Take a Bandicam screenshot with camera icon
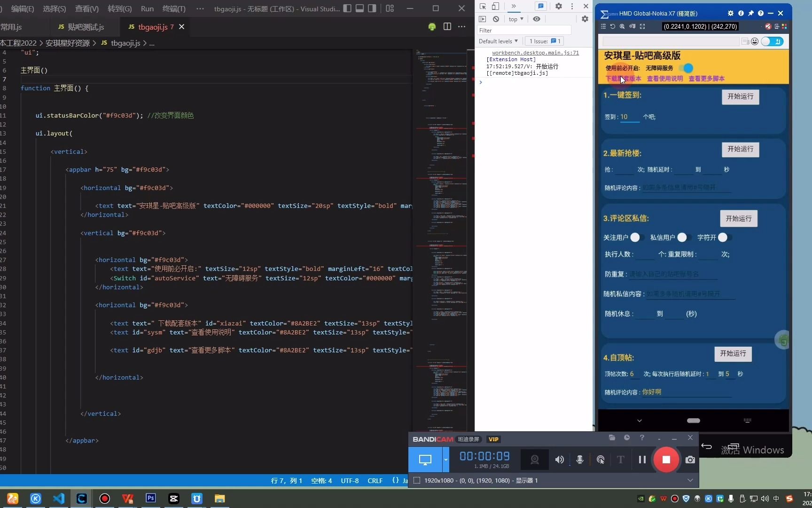This screenshot has width=812, height=508. tap(690, 460)
